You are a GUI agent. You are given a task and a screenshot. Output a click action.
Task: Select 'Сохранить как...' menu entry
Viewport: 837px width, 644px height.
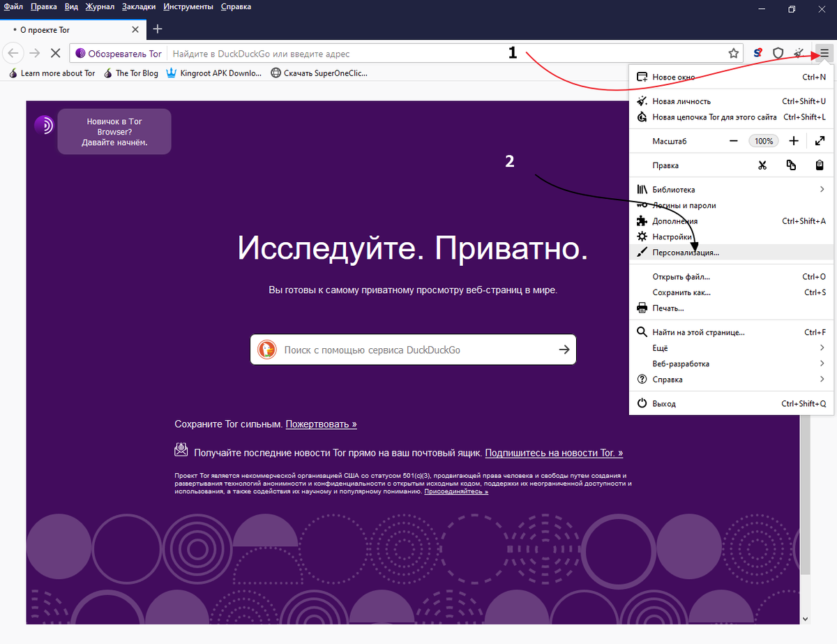click(x=731, y=292)
